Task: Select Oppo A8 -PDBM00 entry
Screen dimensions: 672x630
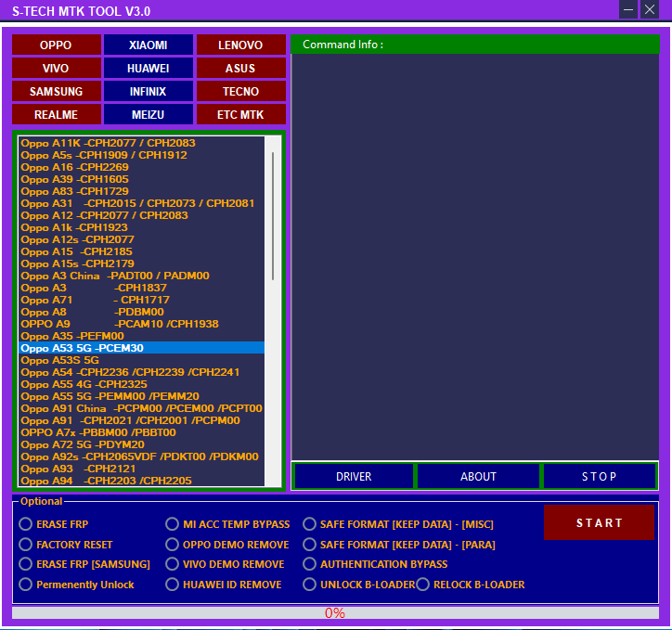Action: coord(141,312)
